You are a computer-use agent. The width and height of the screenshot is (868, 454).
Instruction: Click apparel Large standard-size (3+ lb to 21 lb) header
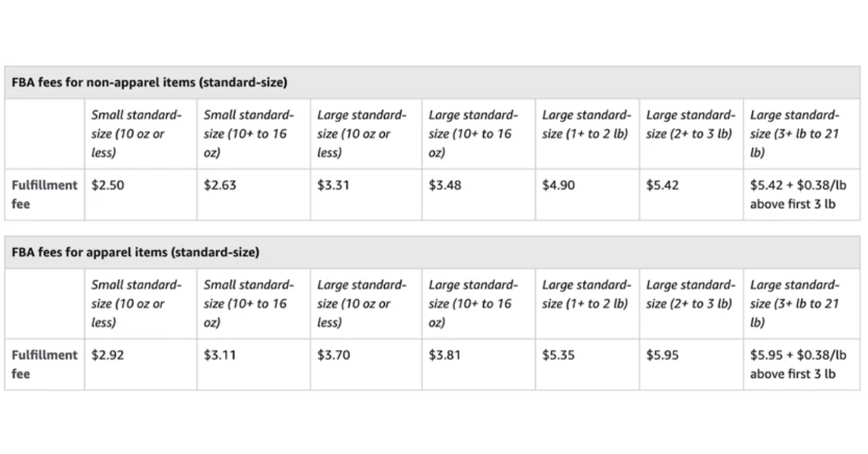point(794,304)
